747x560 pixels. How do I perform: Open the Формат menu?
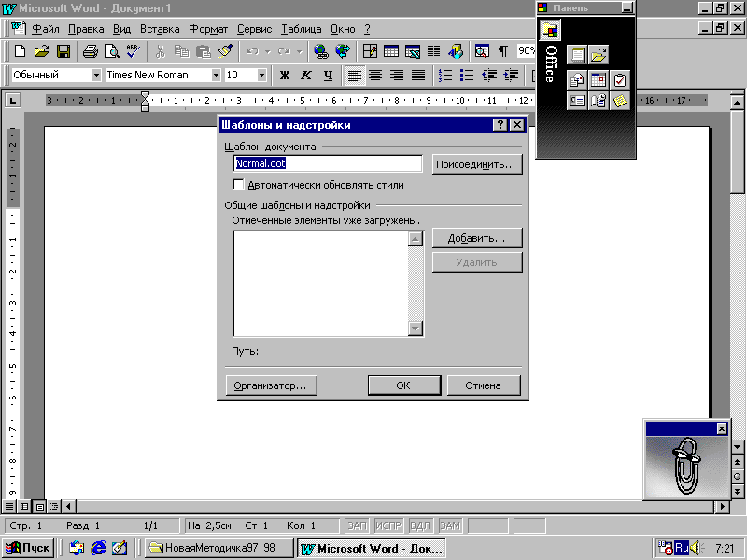pyautogui.click(x=208, y=29)
